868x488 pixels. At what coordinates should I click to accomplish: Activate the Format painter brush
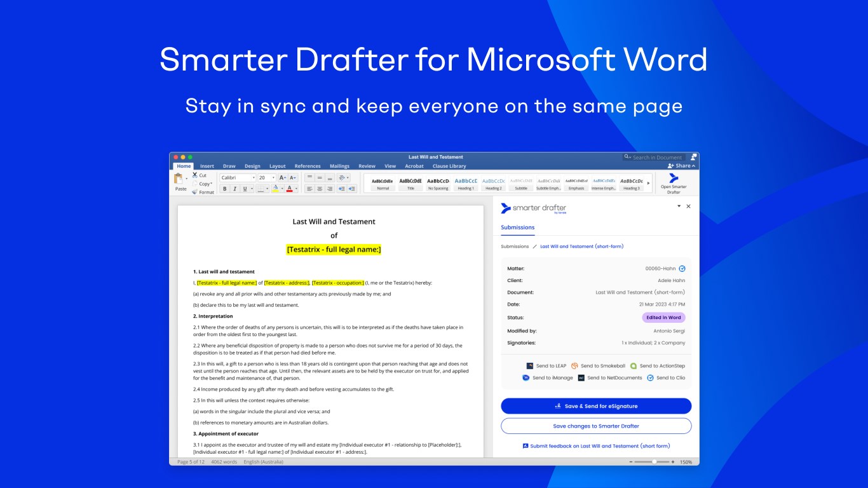(195, 192)
